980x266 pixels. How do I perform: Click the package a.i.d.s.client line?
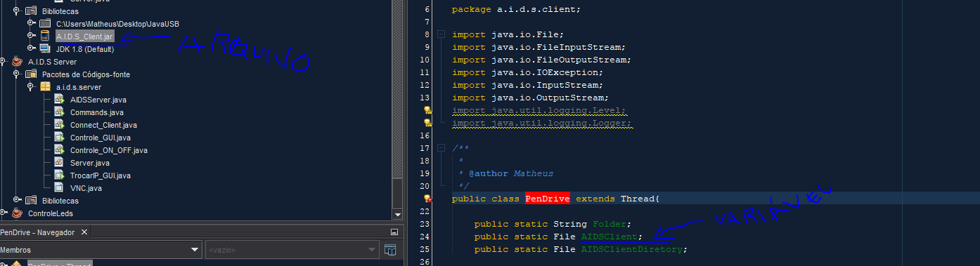point(516,9)
